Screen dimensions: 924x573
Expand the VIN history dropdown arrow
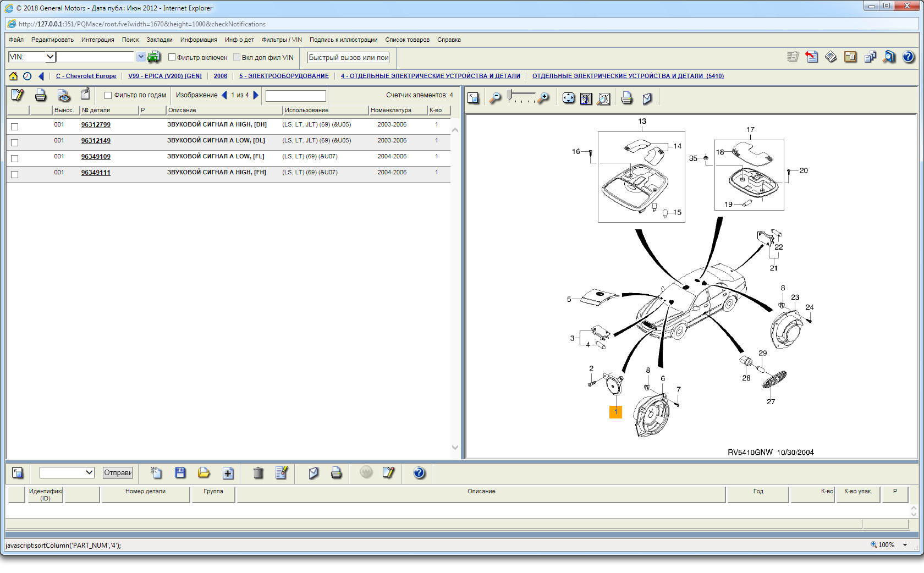tap(141, 57)
